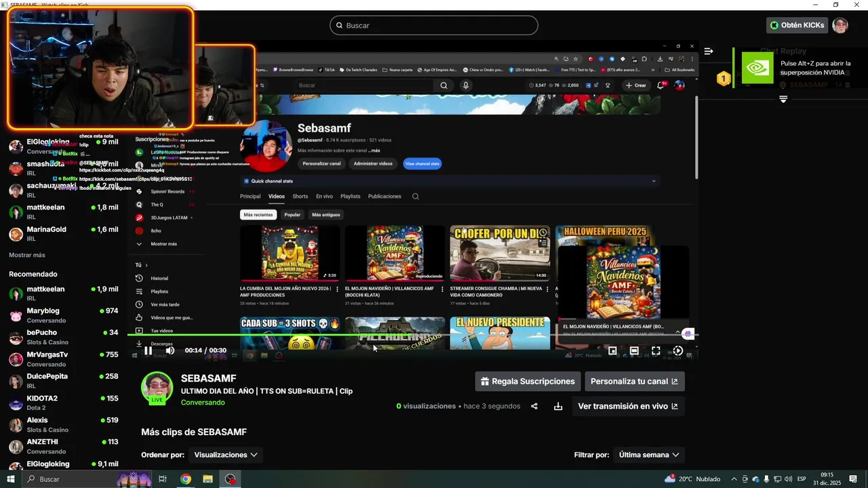
Task: Open Maryblog recommended channel
Action: (x=64, y=315)
